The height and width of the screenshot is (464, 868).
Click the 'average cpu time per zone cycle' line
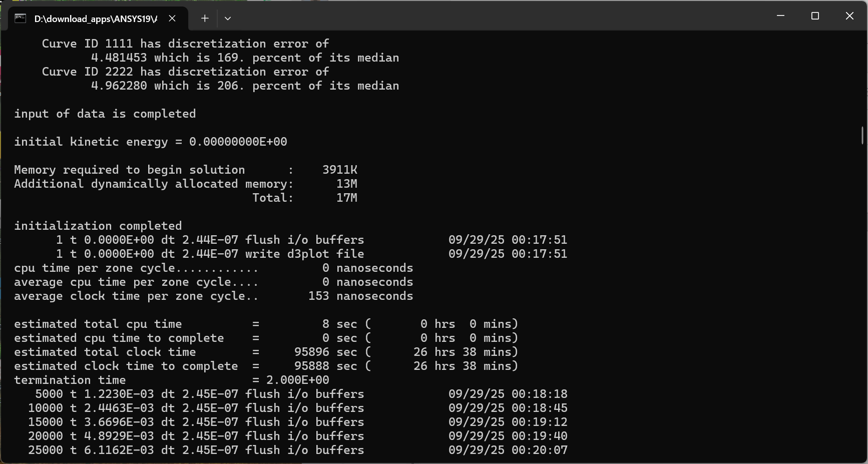pyautogui.click(x=214, y=282)
